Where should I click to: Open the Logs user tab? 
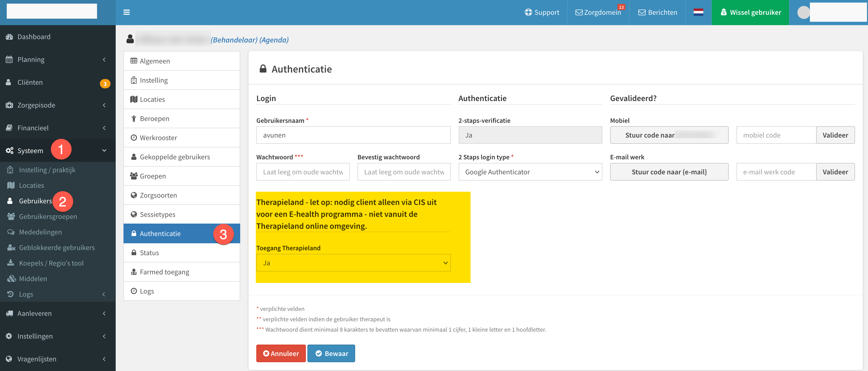[x=182, y=291]
